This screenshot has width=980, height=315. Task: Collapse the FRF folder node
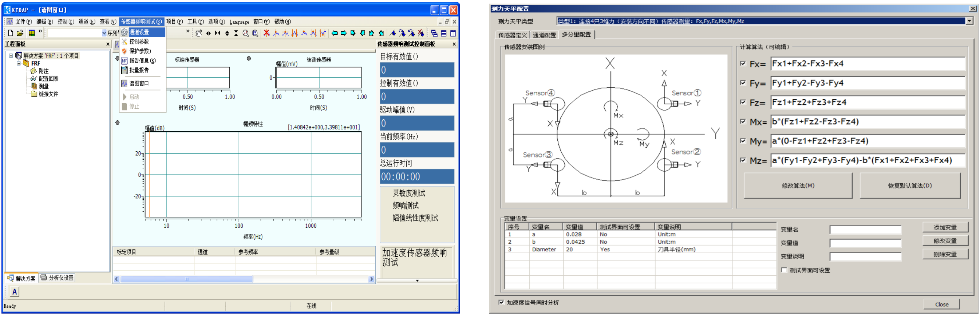click(x=19, y=63)
